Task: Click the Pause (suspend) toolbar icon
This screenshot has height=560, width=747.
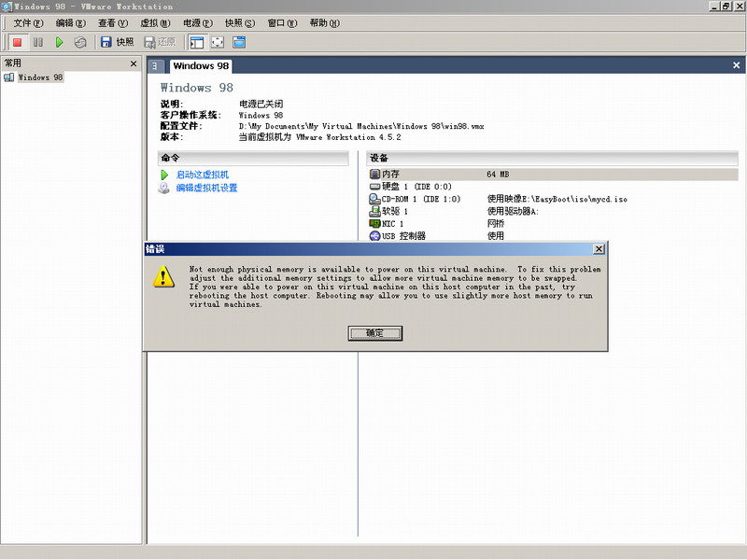Action: click(x=38, y=42)
